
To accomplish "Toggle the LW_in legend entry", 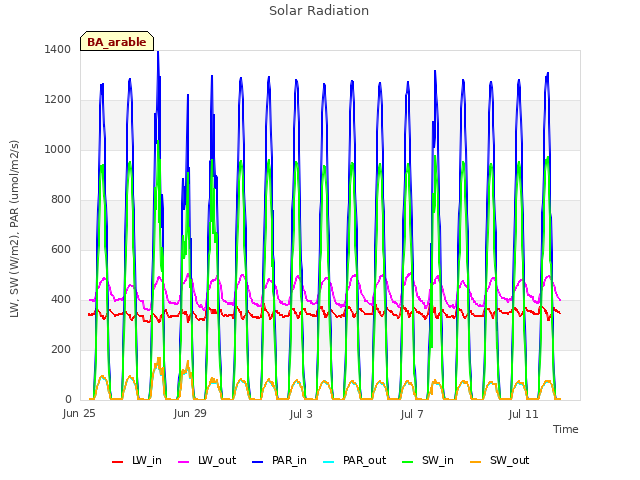I will pos(137,461).
